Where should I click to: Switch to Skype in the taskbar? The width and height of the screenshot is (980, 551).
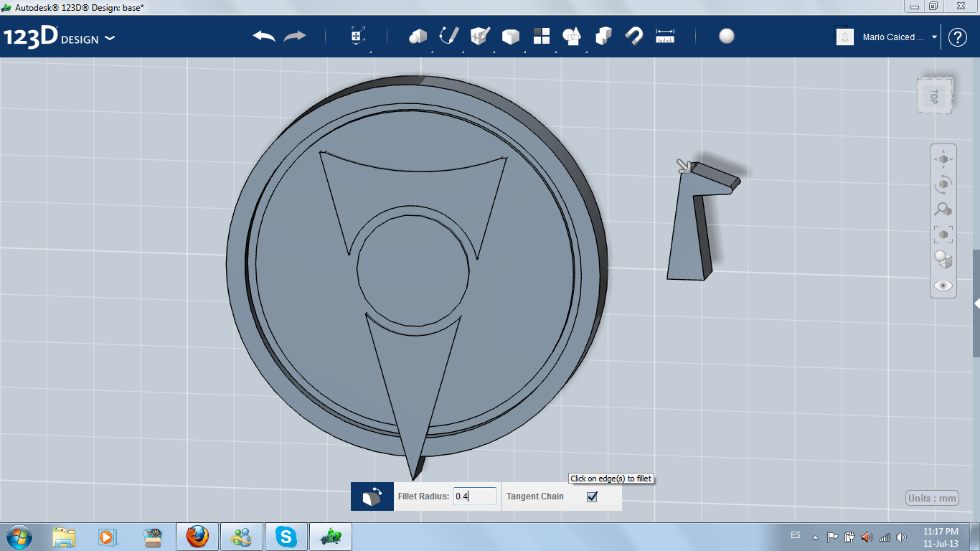tap(286, 537)
